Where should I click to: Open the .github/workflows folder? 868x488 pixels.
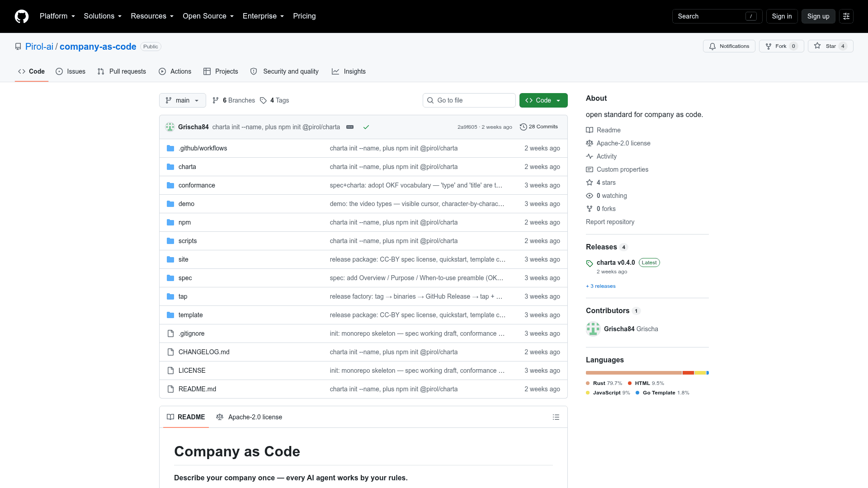(203, 148)
